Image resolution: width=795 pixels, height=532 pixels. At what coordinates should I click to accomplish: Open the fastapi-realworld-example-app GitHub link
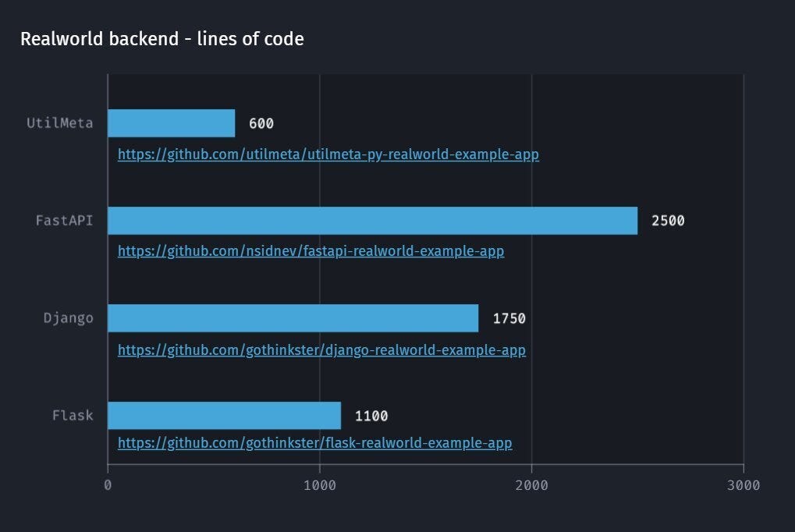[311, 251]
